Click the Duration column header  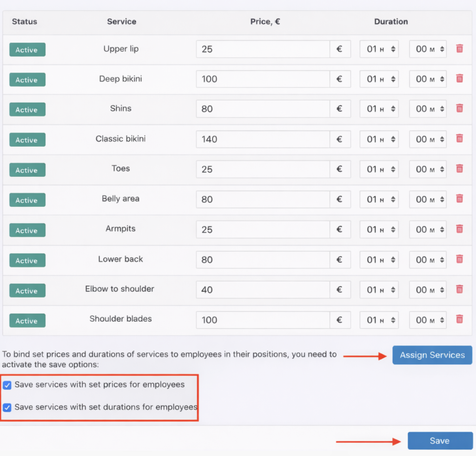point(390,21)
